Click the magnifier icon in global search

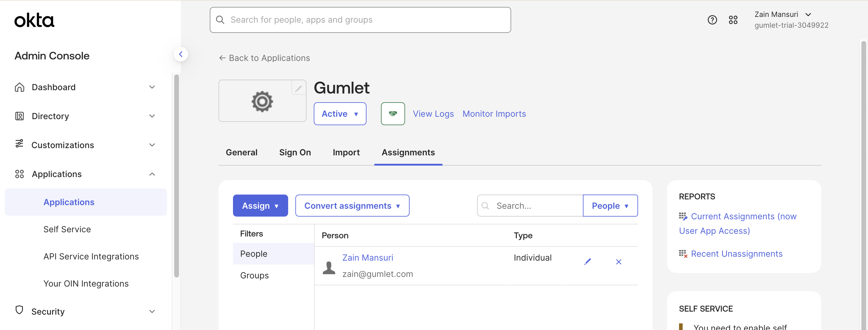click(220, 20)
